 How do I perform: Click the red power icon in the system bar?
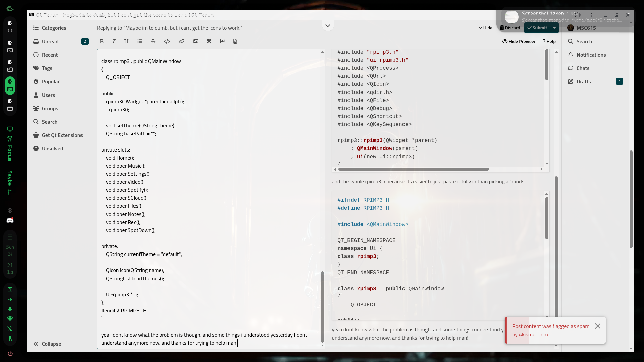point(10,354)
